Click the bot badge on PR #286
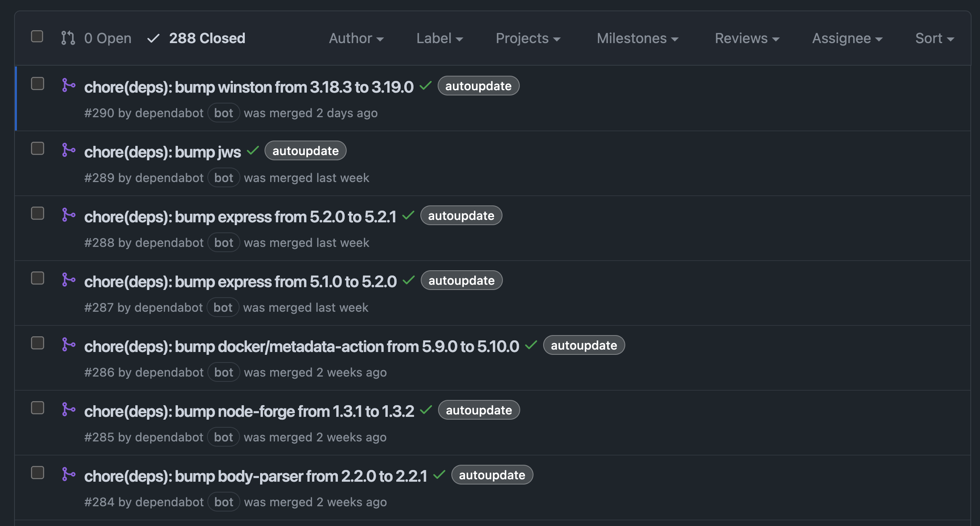 pos(223,373)
